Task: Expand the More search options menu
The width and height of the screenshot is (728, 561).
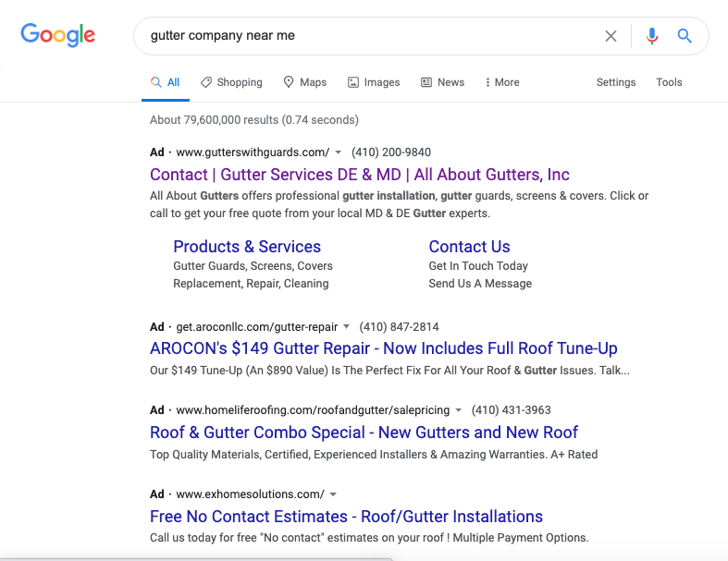Action: (501, 82)
